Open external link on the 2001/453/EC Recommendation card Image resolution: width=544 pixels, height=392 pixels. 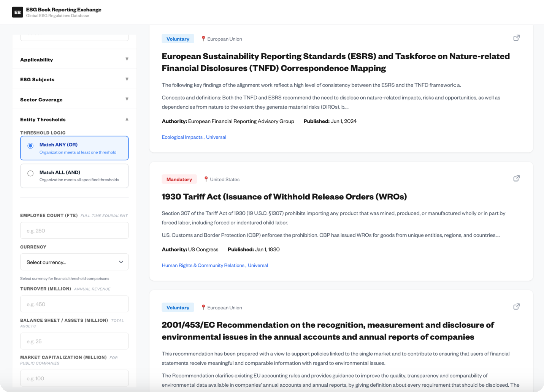pyautogui.click(x=516, y=306)
